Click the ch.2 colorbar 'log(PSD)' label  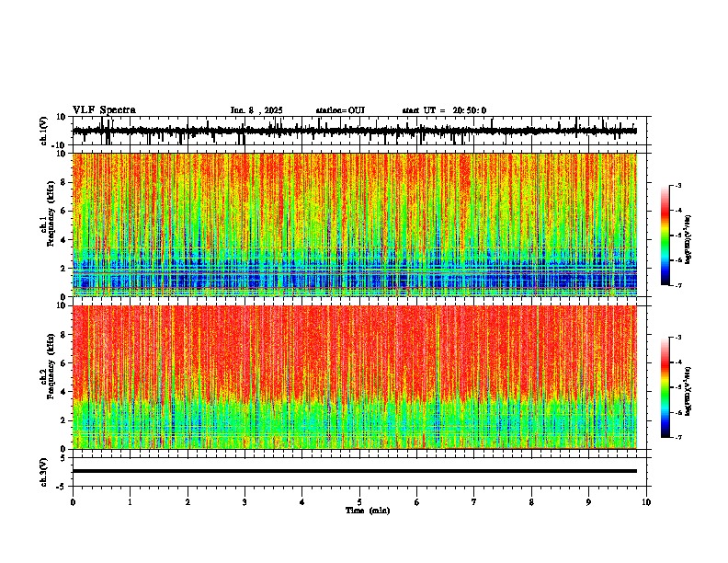688,391
